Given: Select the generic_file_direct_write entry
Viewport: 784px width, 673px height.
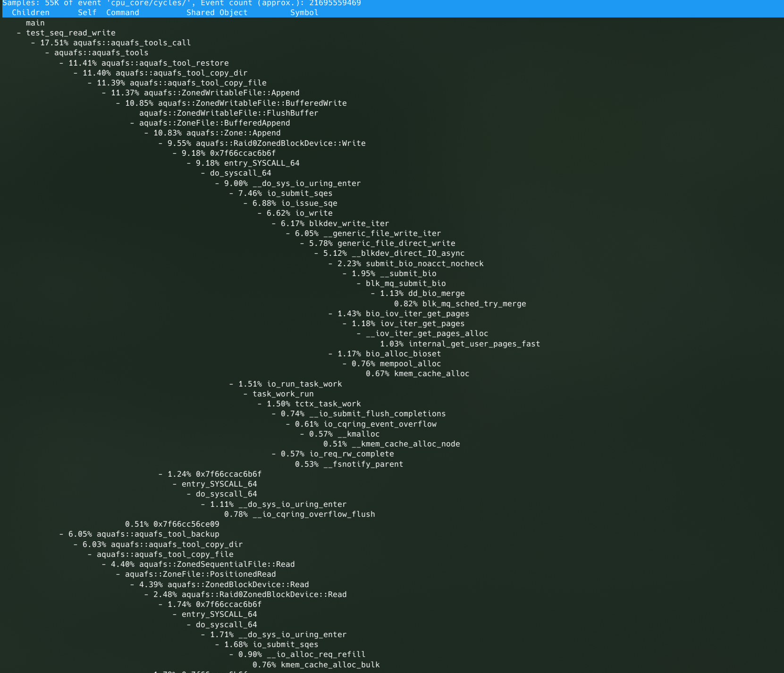Looking at the screenshot, I should point(396,244).
